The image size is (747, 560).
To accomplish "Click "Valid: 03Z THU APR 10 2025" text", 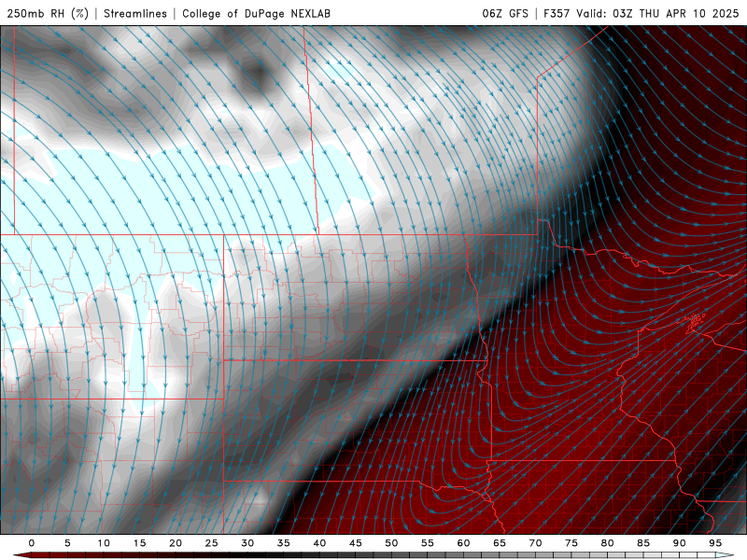I will pyautogui.click(x=658, y=14).
